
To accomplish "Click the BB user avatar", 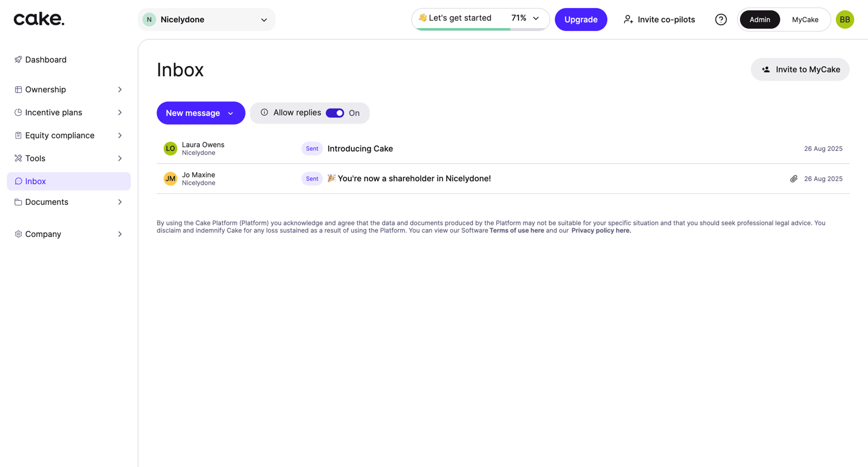I will pos(845,20).
